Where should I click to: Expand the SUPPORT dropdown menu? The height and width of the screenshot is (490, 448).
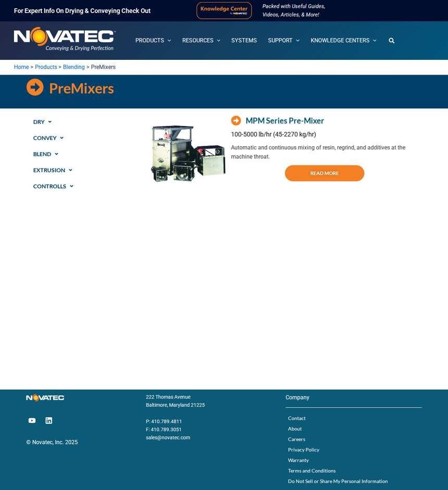point(283,40)
